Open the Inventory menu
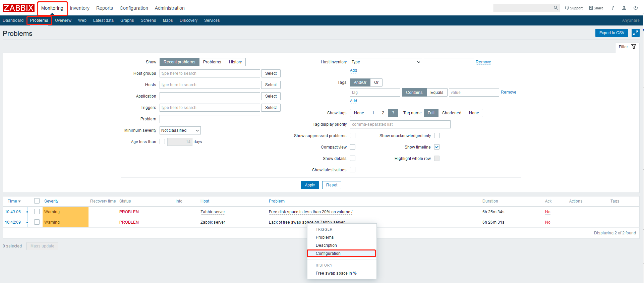The height and width of the screenshot is (283, 644). (x=79, y=8)
